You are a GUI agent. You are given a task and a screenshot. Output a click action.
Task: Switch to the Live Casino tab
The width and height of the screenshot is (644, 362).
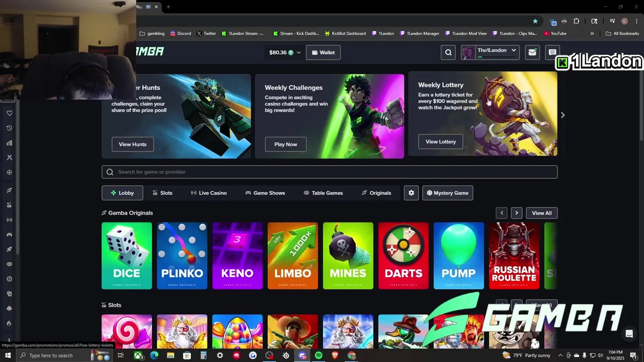(x=209, y=193)
